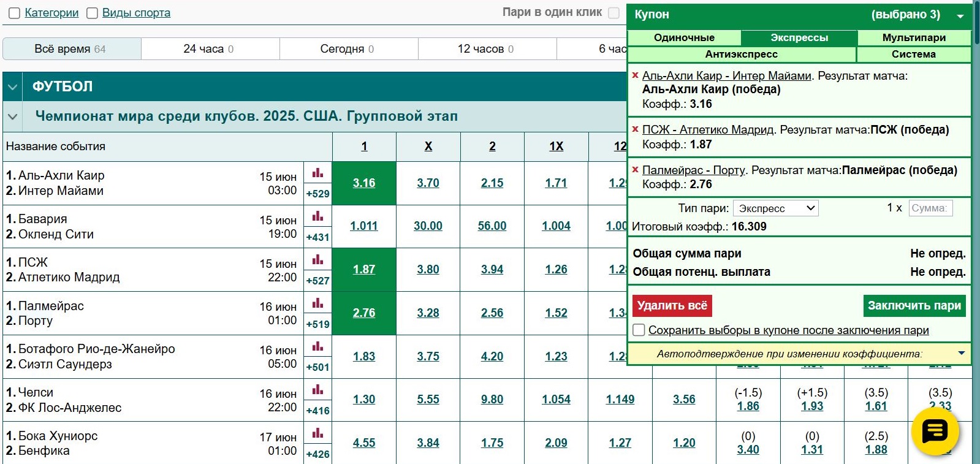This screenshot has height=464, width=980.
Task: Open statistics icon for ПСЖ match
Action: pos(317,259)
